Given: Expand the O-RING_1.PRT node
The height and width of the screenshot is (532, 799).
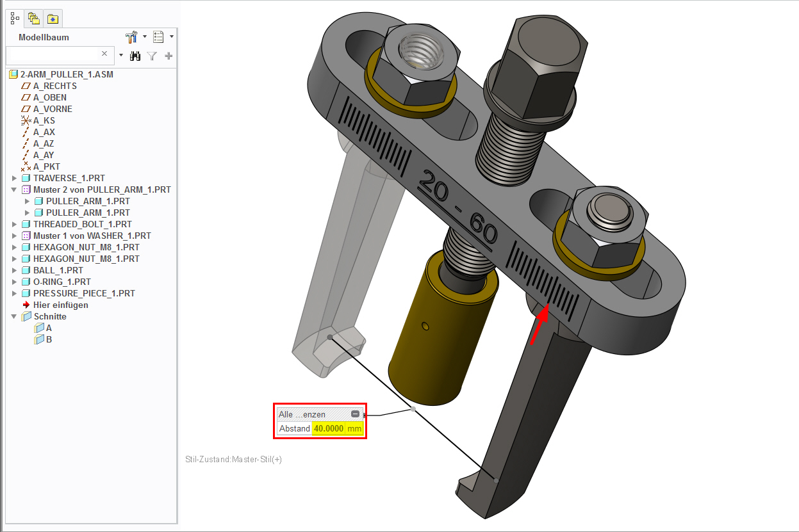Looking at the screenshot, I should [x=14, y=282].
